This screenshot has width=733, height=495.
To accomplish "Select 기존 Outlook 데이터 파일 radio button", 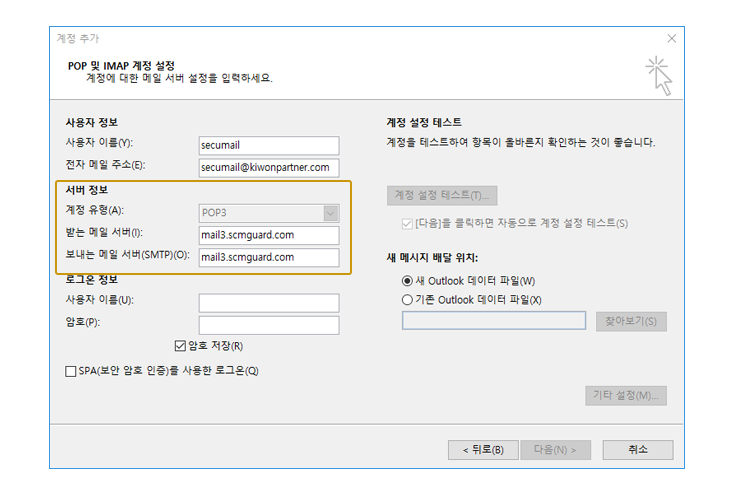I will tap(407, 299).
